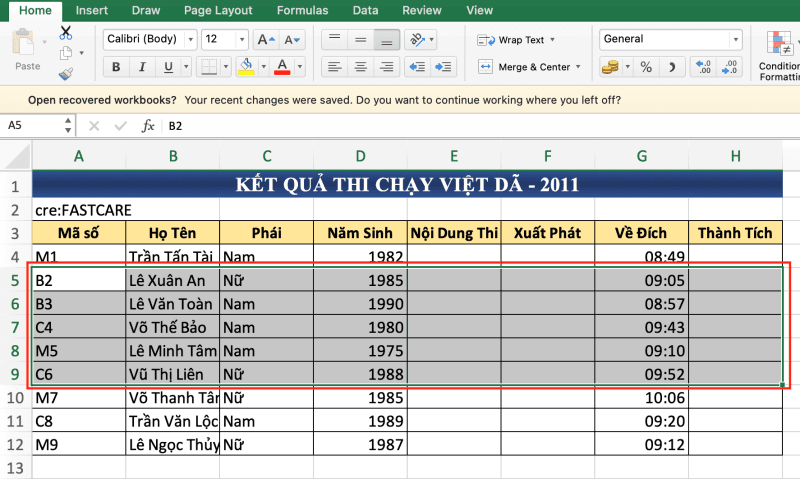The width and height of the screenshot is (800, 479).
Task: Open Wrap Text dropdown arrow
Action: pos(552,40)
